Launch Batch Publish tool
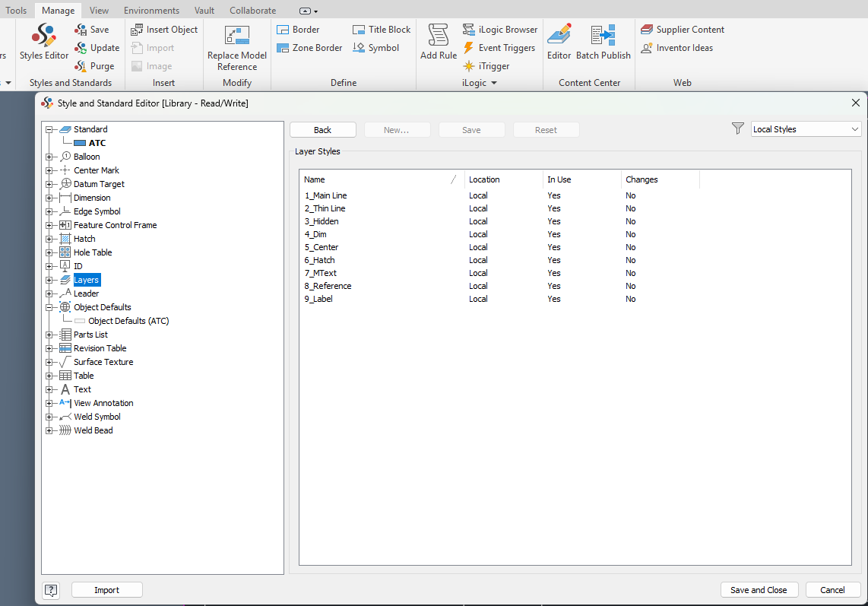 click(603, 41)
